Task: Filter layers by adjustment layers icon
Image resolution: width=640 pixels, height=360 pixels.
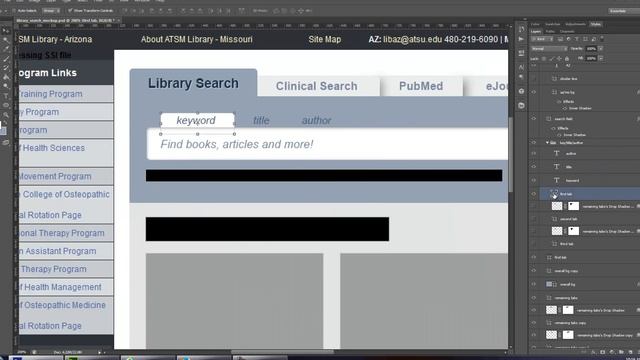Action: point(569,39)
